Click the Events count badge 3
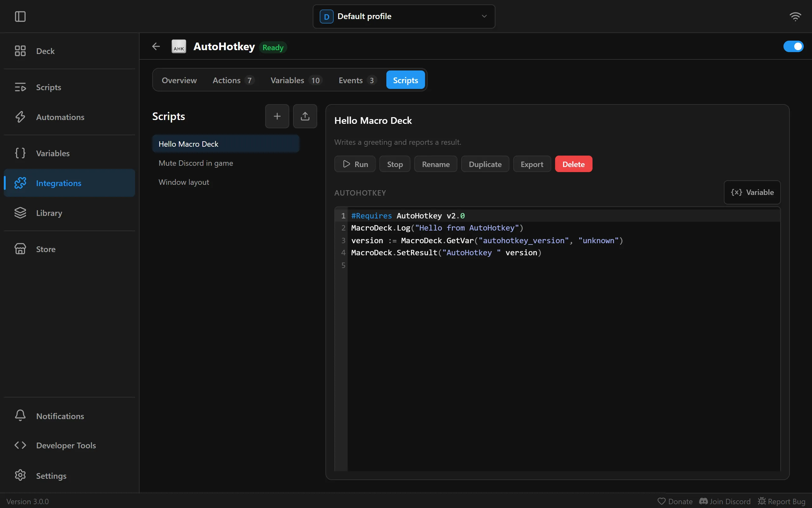This screenshot has width=812, height=508. coord(371,80)
